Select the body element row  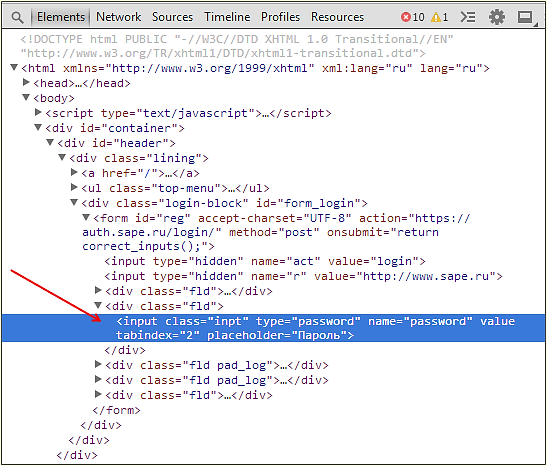pos(54,98)
